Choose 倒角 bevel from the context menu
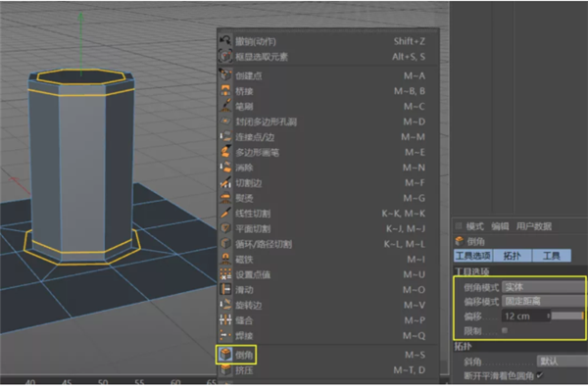588x388 pixels. 327,355
